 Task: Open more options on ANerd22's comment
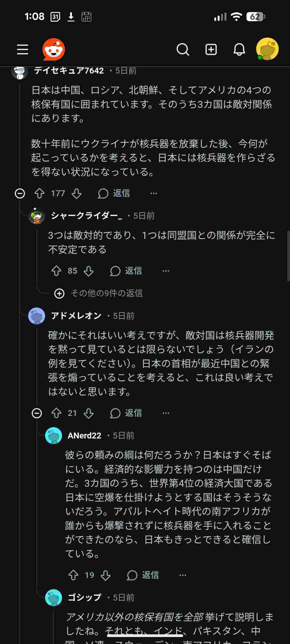pyautogui.click(x=183, y=575)
